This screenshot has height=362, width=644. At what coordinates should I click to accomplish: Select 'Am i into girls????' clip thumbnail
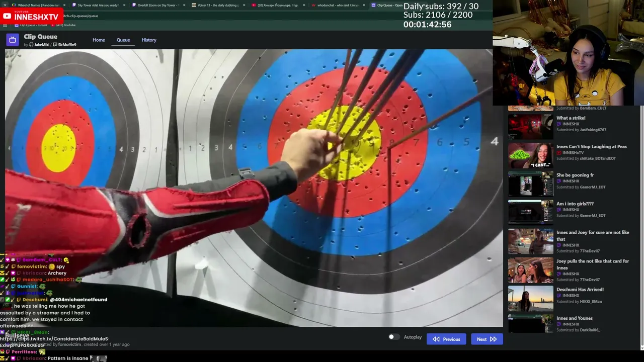click(530, 212)
